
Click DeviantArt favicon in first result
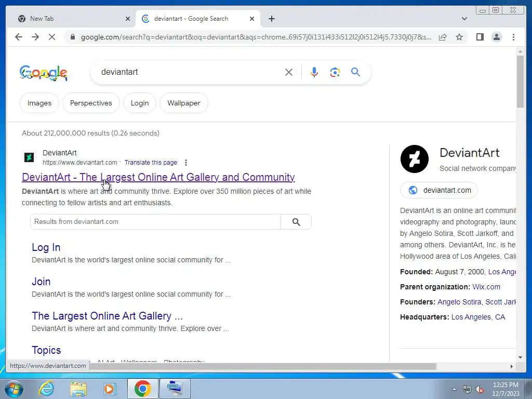click(29, 157)
